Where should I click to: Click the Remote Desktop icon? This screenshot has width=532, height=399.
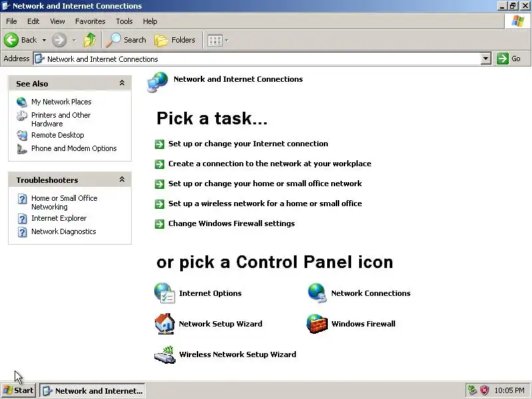(x=22, y=136)
